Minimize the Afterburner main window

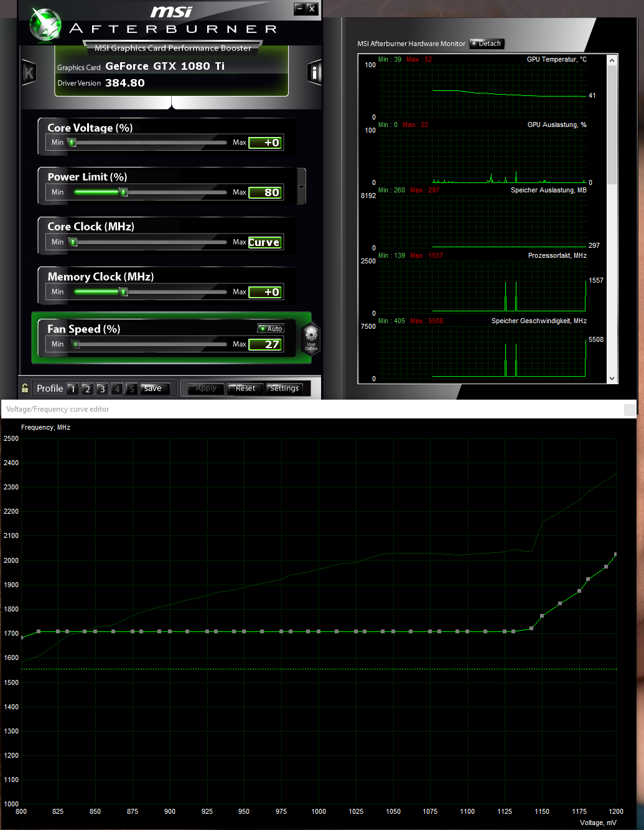[x=300, y=9]
